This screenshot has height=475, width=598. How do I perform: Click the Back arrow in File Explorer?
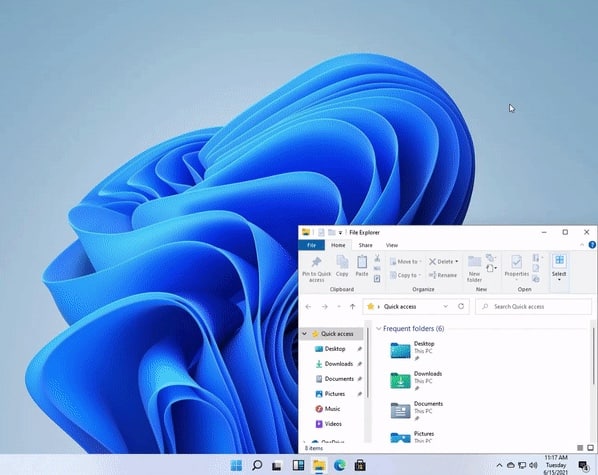tap(308, 307)
